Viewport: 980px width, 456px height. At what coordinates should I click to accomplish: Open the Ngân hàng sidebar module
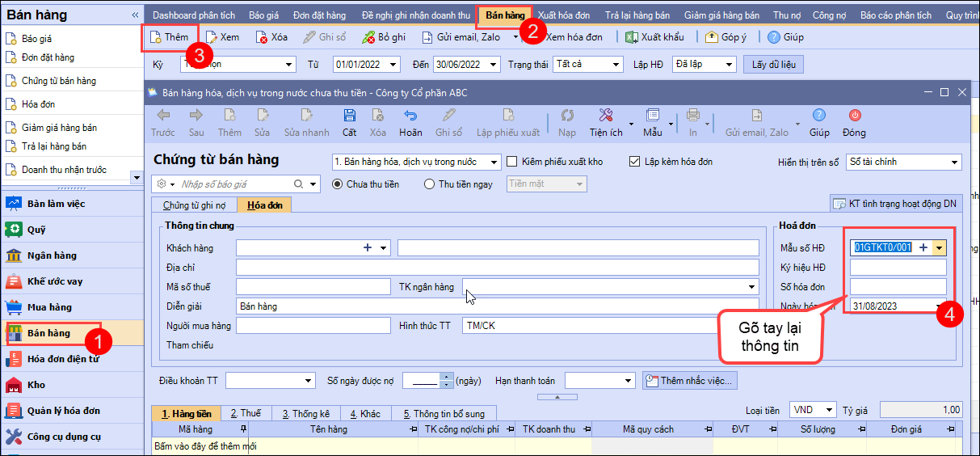(52, 255)
